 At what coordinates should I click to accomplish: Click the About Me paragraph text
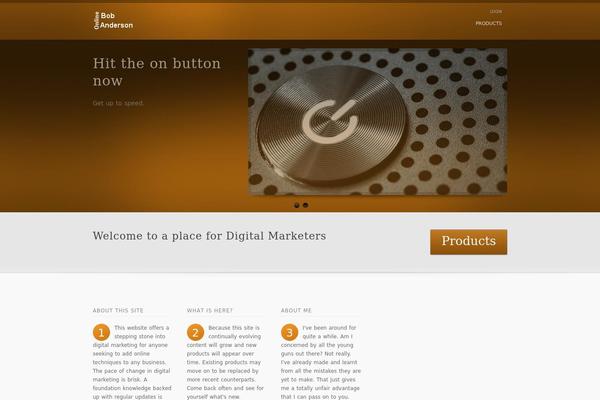(x=321, y=362)
